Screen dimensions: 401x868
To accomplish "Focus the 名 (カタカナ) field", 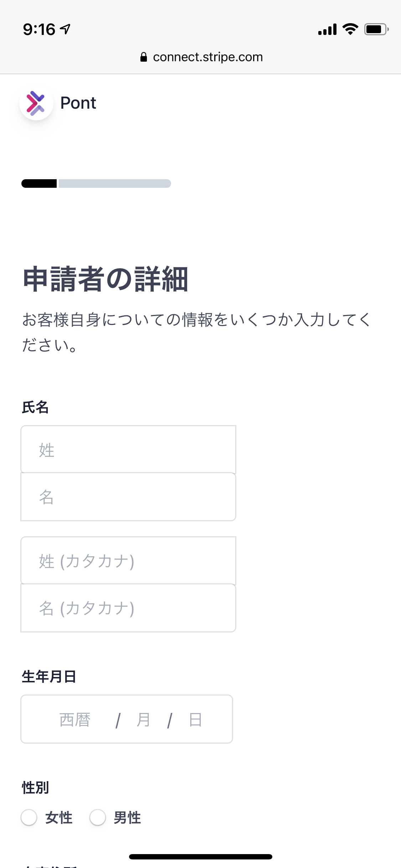I will click(x=128, y=608).
